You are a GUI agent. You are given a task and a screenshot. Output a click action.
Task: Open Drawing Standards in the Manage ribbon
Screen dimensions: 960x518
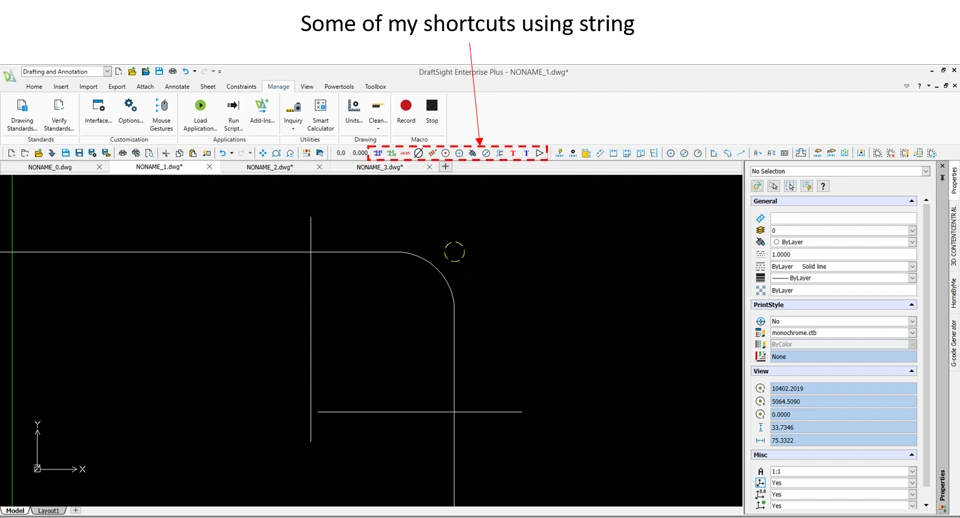[x=22, y=114]
